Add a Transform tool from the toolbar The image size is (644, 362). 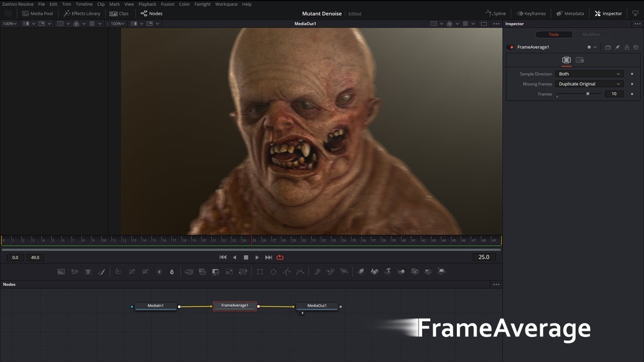243,271
